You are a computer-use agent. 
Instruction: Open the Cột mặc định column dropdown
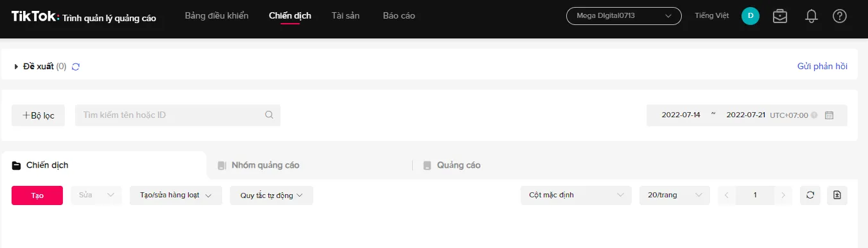pos(576,195)
